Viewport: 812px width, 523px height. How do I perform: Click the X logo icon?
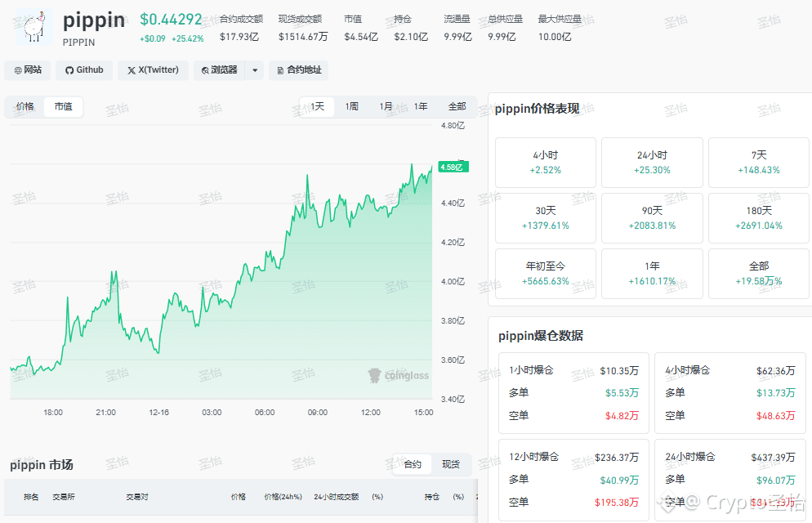[x=132, y=70]
